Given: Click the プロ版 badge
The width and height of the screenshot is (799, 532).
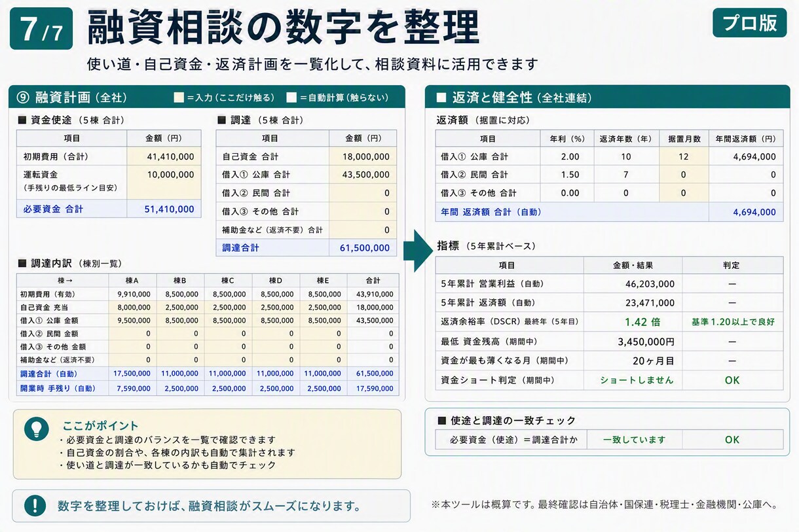Looking at the screenshot, I should tap(749, 23).
